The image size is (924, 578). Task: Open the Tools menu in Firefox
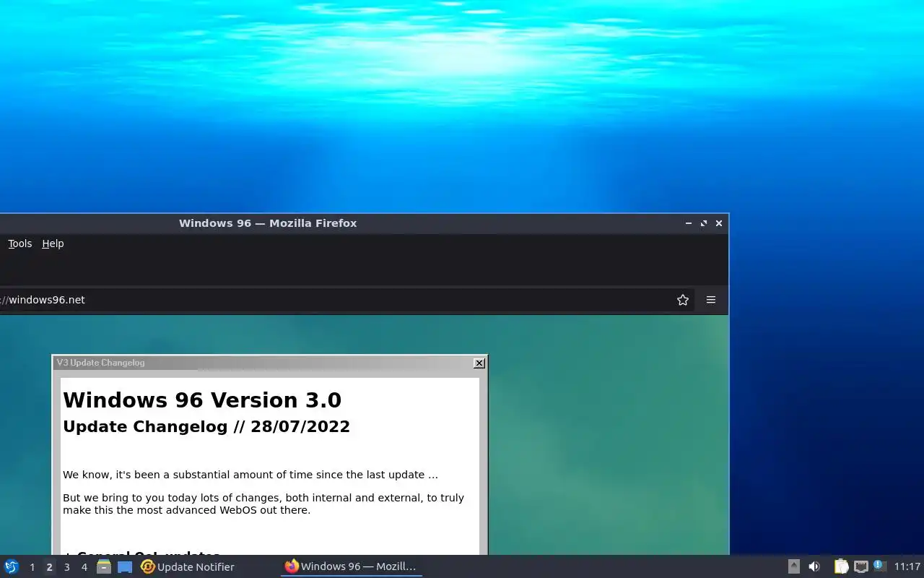coord(19,243)
